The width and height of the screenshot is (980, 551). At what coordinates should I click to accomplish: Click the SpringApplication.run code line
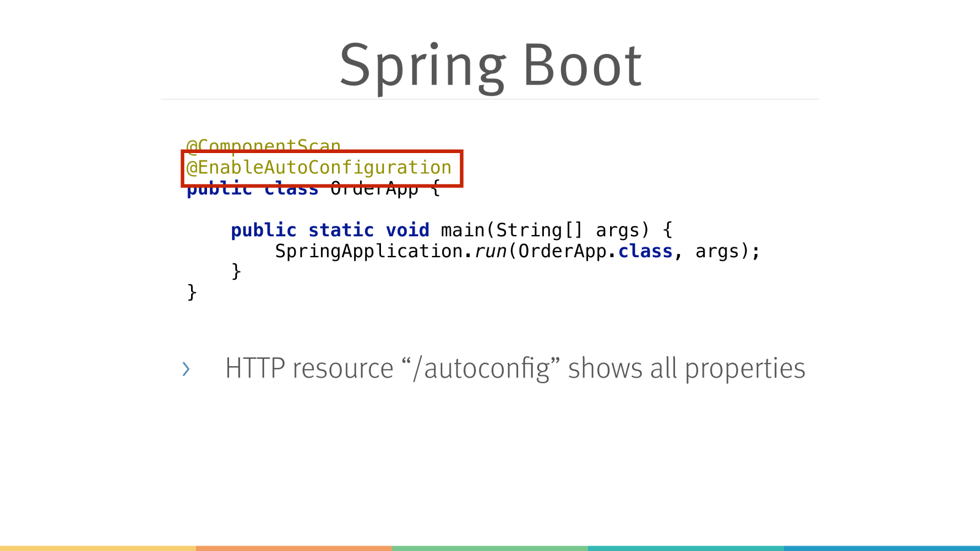517,251
